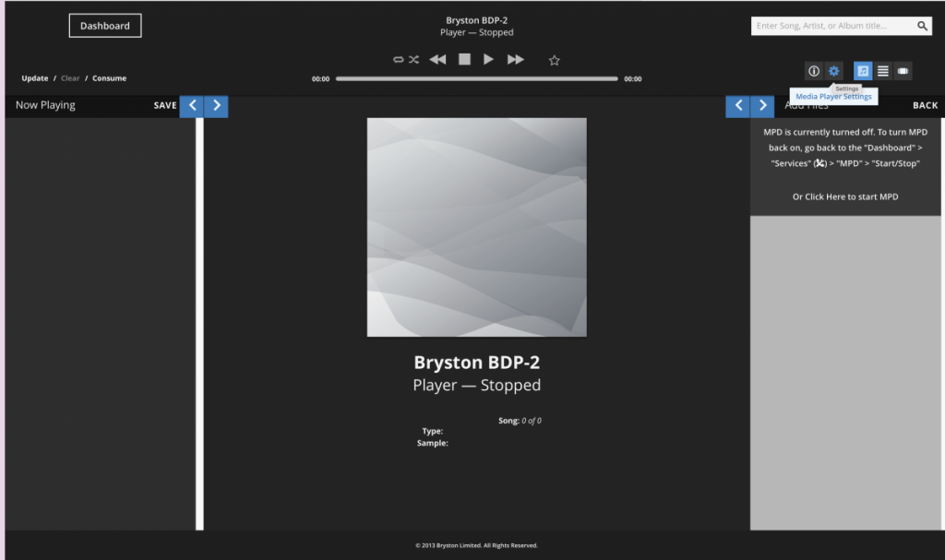The image size is (945, 560).
Task: Collapse Now Playing panel with left chevron
Action: (x=192, y=105)
